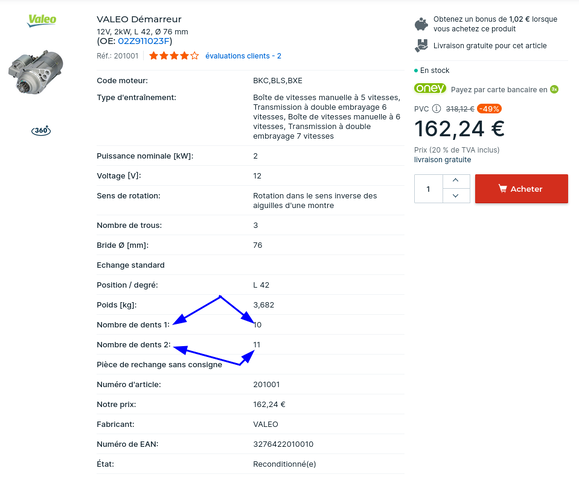Click the red Acheter button
Viewport: 579px width, 480px height.
(521, 189)
